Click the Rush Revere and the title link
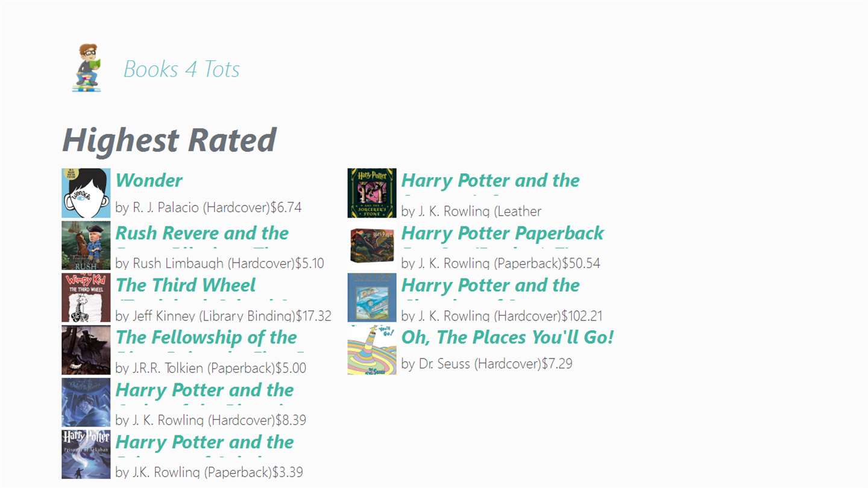This screenshot has height=488, width=868. click(x=202, y=233)
